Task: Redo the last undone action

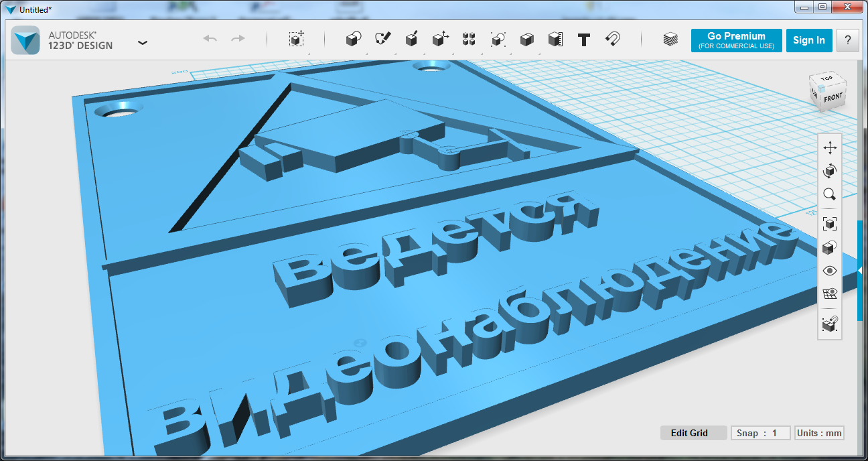Action: point(238,39)
